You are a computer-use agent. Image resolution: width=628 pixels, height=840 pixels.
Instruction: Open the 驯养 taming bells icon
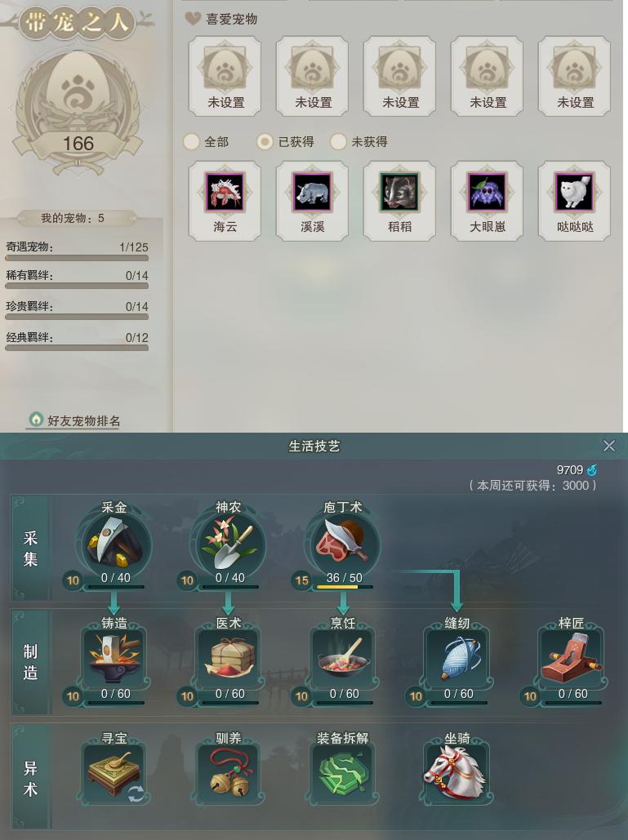[x=229, y=773]
